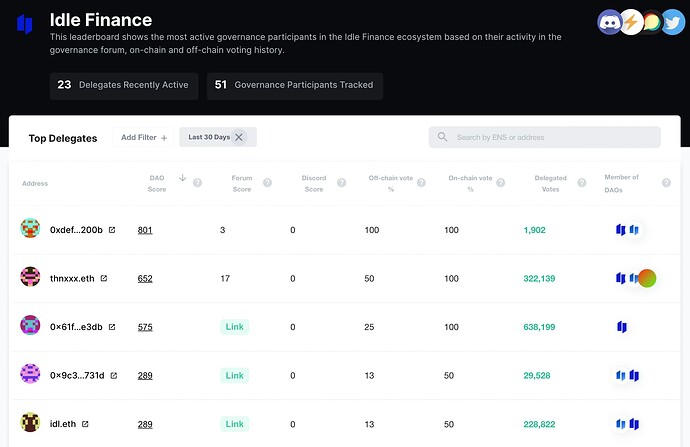The image size is (690, 447).
Task: Click the address 0xdef...200b
Action: pyautogui.click(x=76, y=230)
